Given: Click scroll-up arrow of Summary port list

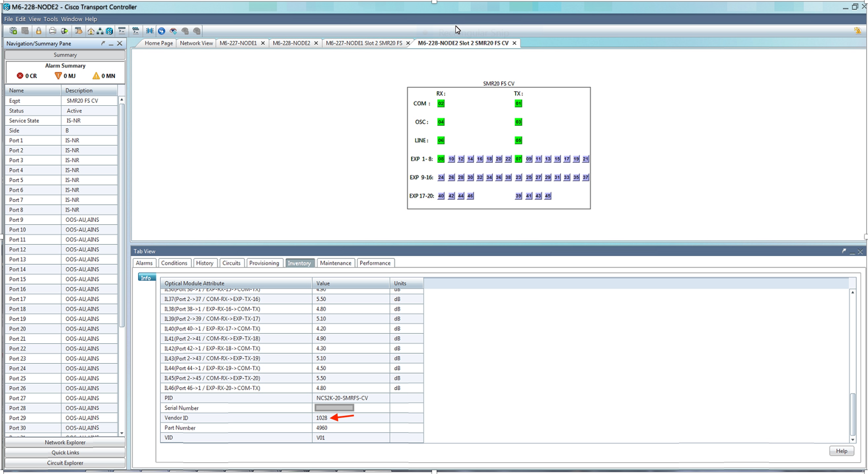Looking at the screenshot, I should [x=122, y=100].
